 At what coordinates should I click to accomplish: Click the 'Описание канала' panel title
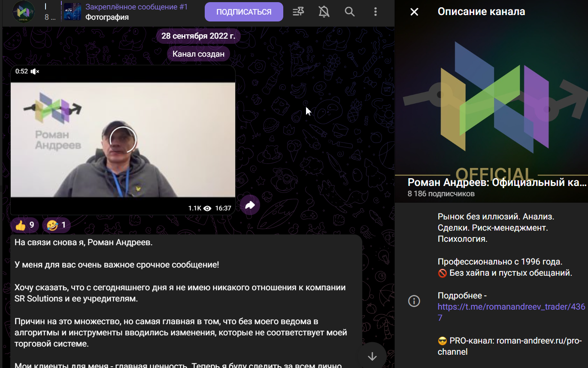[481, 12]
